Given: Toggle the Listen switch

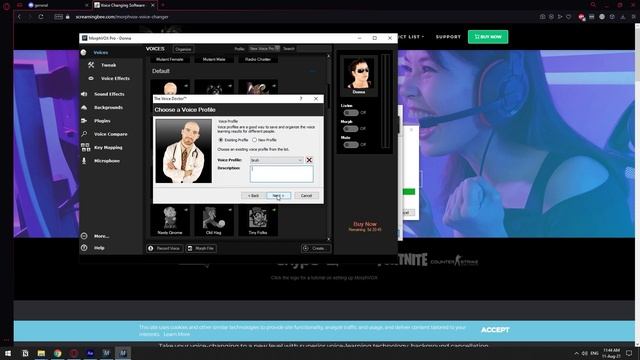Looking at the screenshot, I should 351,113.
